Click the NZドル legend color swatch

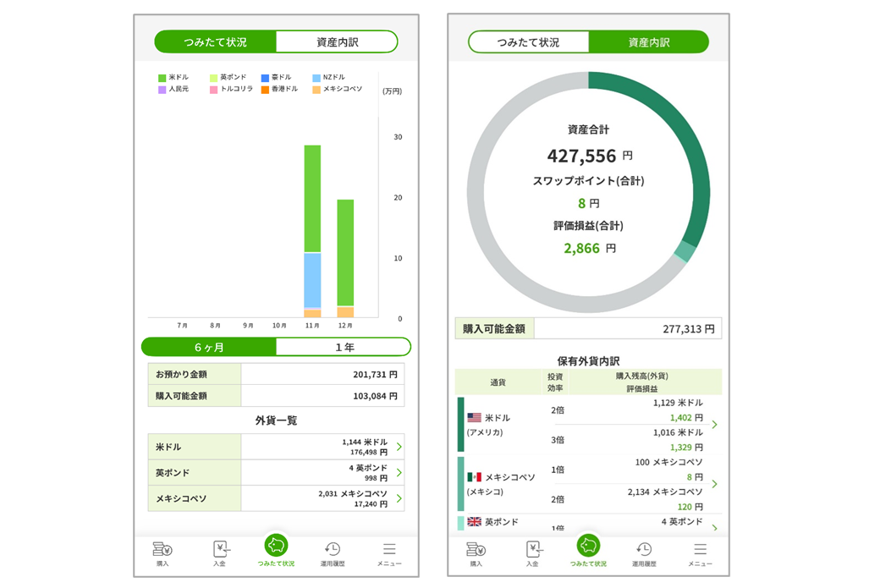[316, 78]
